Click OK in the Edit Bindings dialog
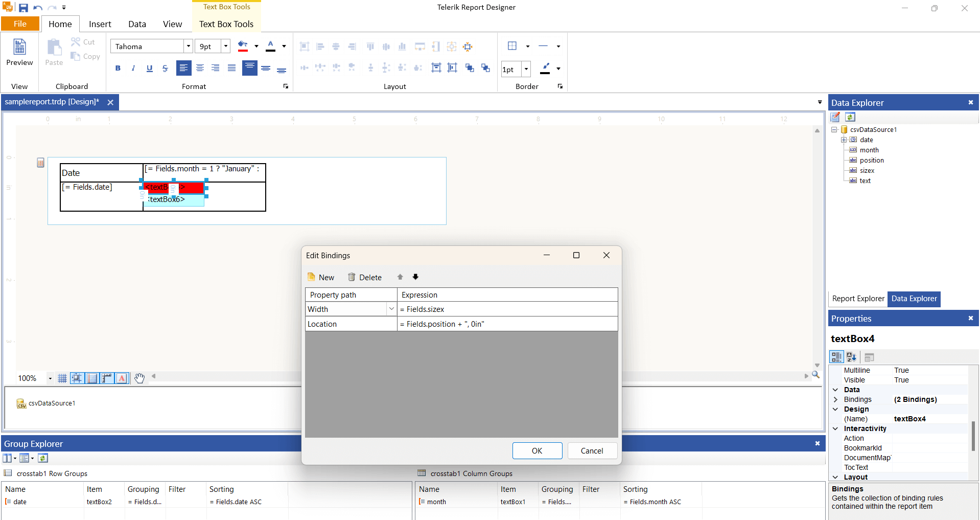This screenshot has width=980, height=520. (x=537, y=450)
